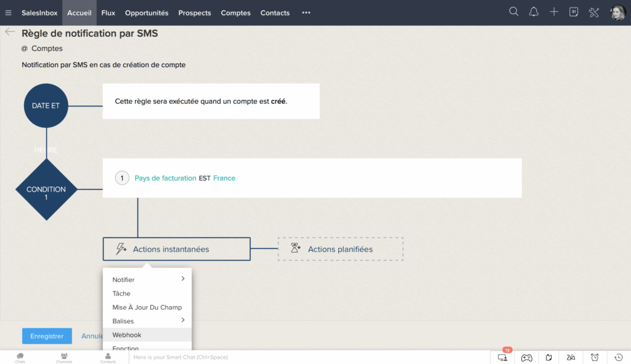
Task: Open the Opportunités tab
Action: 147,13
